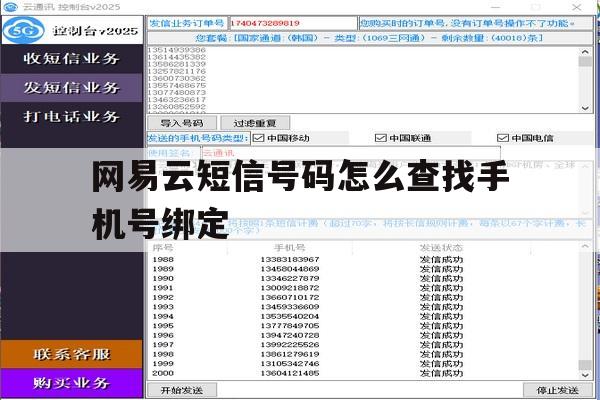The height and width of the screenshot is (400, 600).
Task: Click the 购买业务 button
Action: (x=72, y=383)
